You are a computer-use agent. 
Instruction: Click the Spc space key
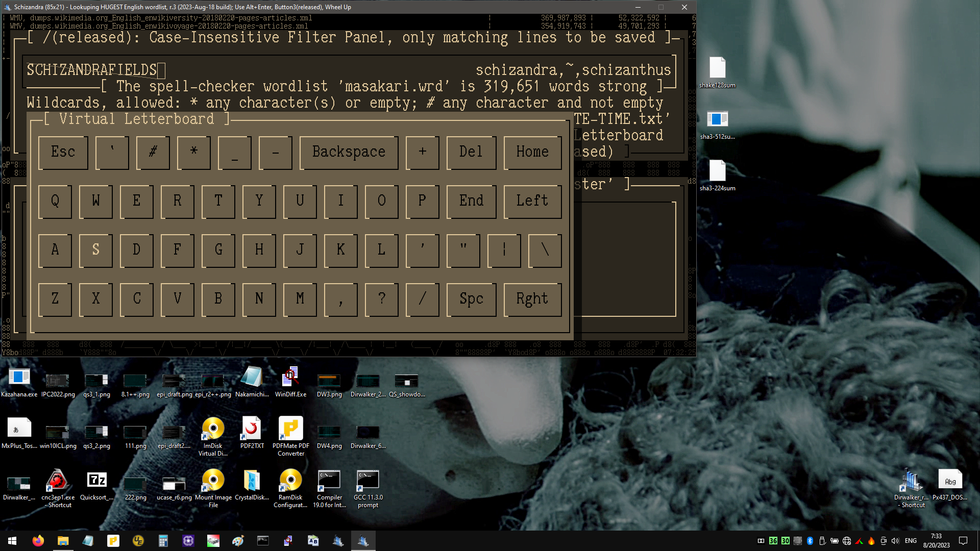(471, 299)
